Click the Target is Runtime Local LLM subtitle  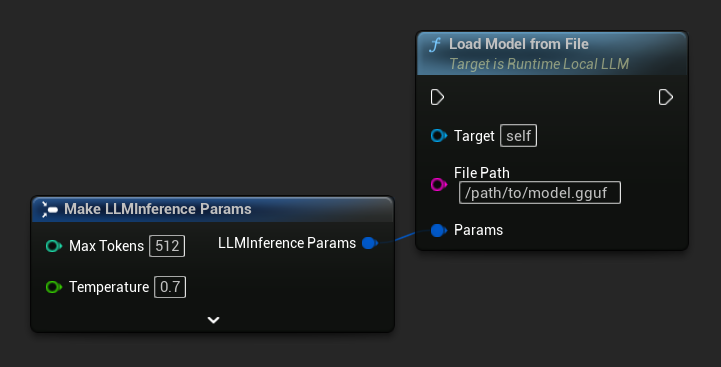[x=539, y=64]
